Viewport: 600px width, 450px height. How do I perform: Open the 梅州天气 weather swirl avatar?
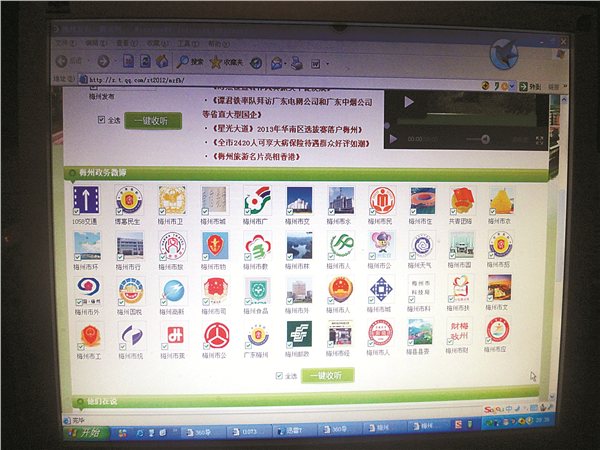tap(422, 245)
